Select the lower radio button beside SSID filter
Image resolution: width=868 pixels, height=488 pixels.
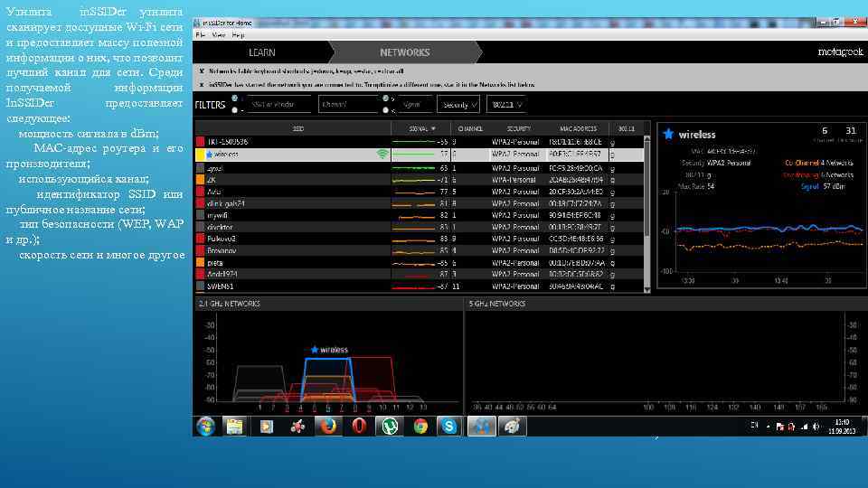[x=235, y=110]
